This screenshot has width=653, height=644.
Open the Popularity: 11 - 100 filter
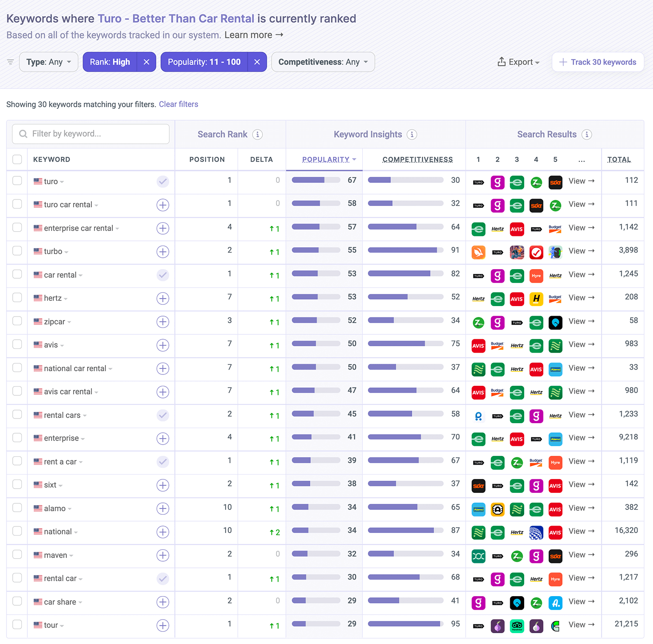pyautogui.click(x=204, y=62)
